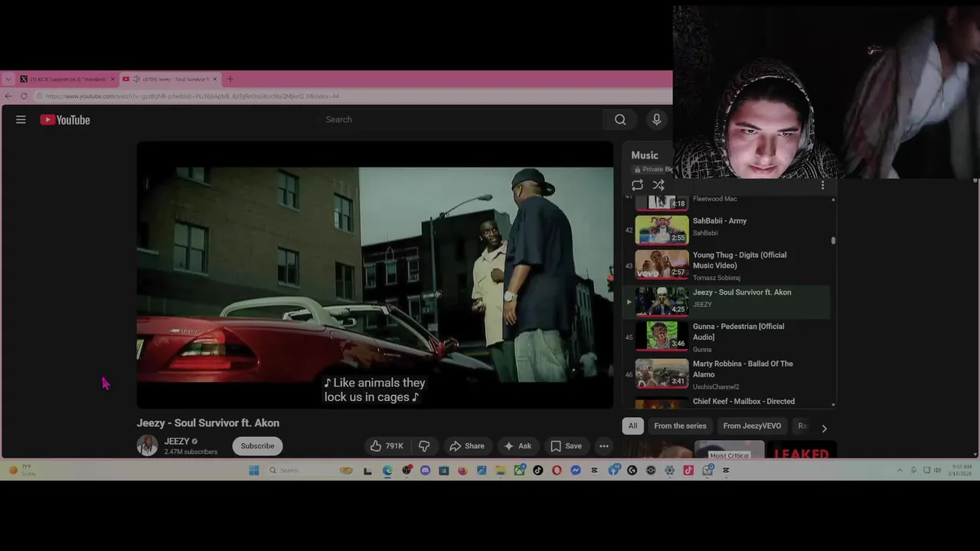980x551 pixels.
Task: Open Opera browser from the taskbar
Action: [557, 471]
